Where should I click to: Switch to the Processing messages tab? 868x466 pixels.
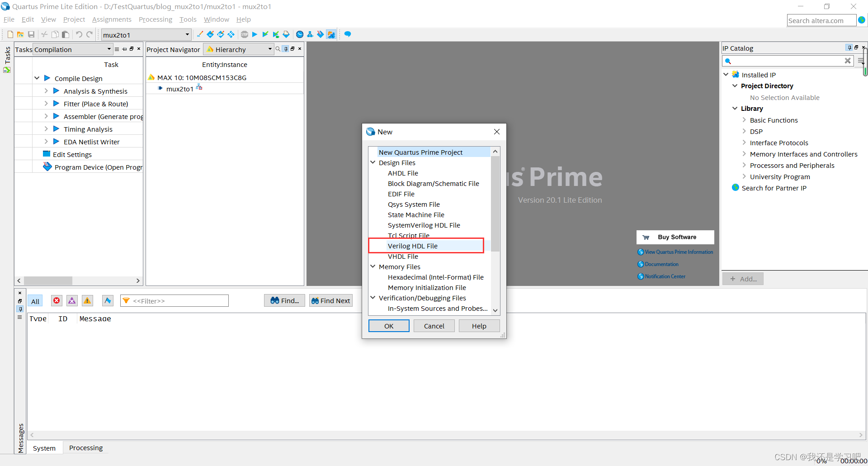tap(86, 448)
